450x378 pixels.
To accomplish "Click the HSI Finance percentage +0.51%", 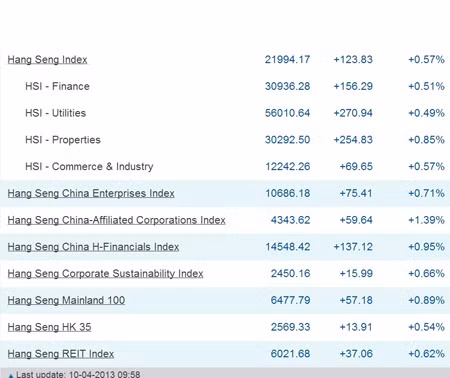I will pyautogui.click(x=427, y=86).
